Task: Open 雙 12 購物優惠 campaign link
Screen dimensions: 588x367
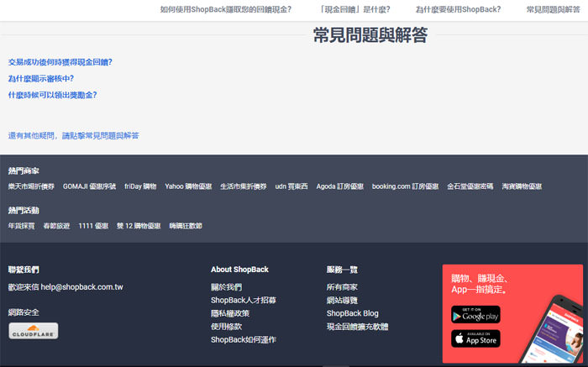Action: click(x=139, y=226)
